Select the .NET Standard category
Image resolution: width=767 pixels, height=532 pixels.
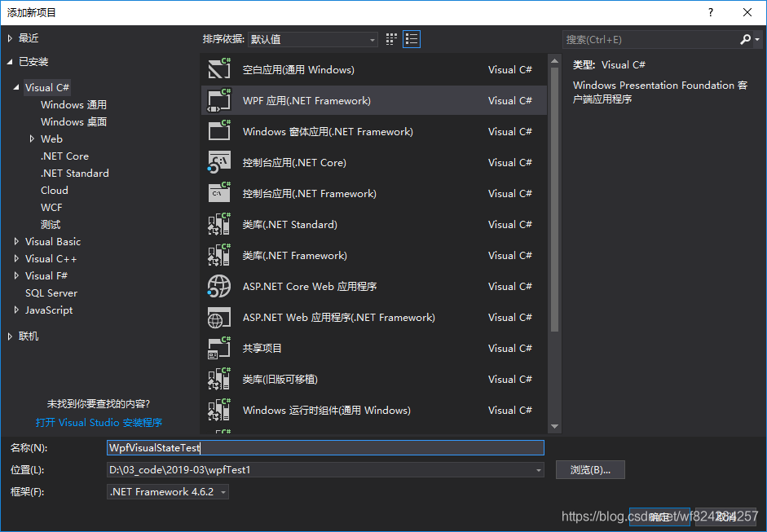[x=75, y=173]
